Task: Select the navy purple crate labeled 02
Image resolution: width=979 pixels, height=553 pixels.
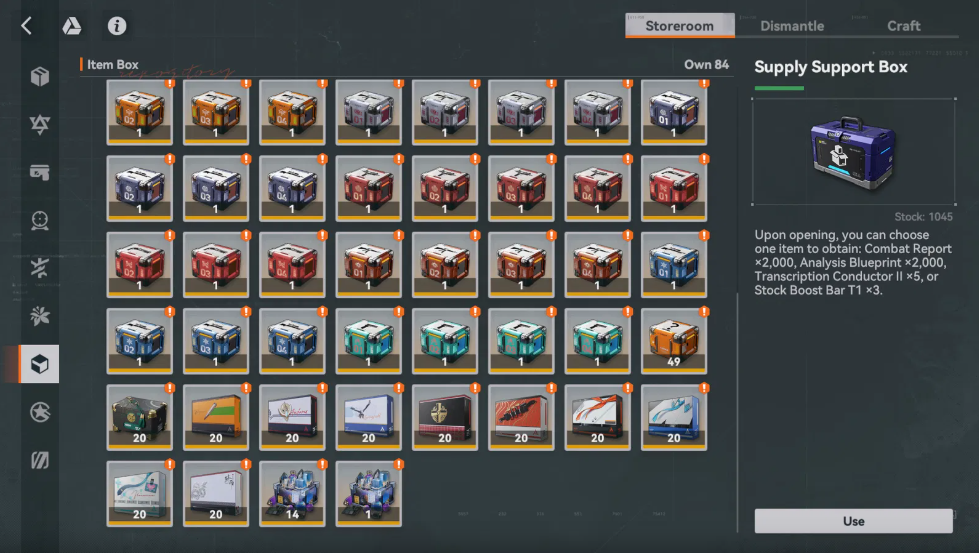Action: click(139, 188)
